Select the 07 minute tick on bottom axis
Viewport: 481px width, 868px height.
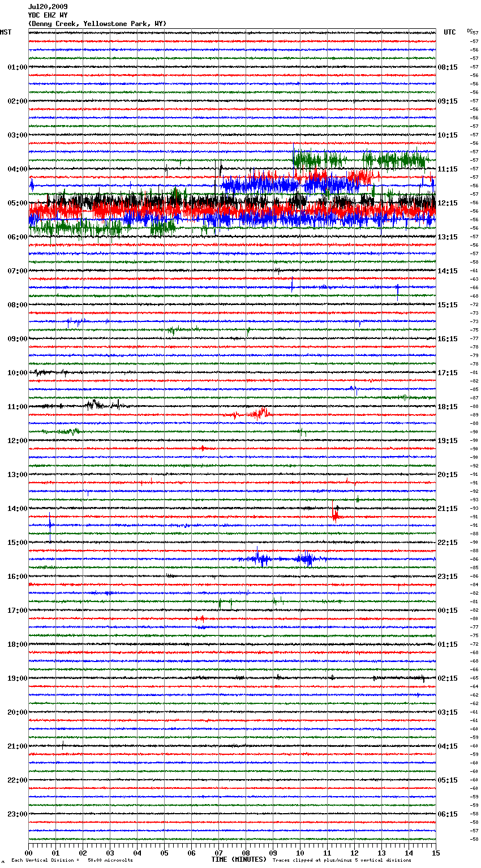(x=219, y=853)
